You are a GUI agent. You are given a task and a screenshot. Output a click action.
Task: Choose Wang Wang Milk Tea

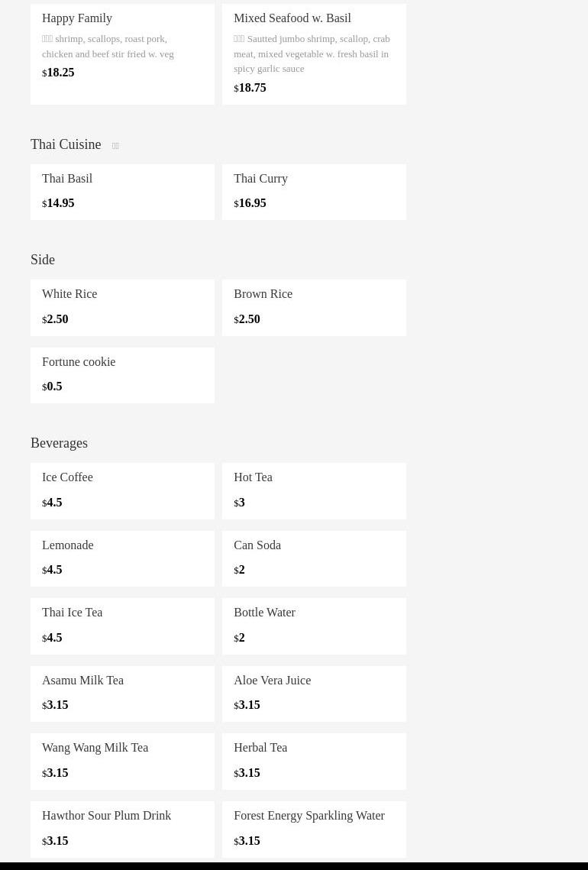click(x=122, y=761)
